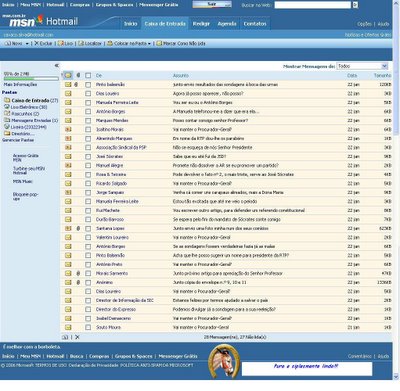Click the storage usage progress bar

pyautogui.click(x=31, y=79)
